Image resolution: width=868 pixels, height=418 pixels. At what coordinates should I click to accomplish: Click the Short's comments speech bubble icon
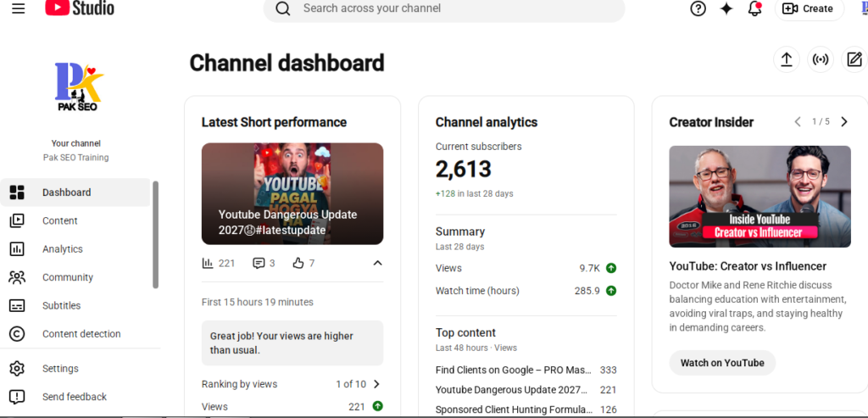click(259, 263)
